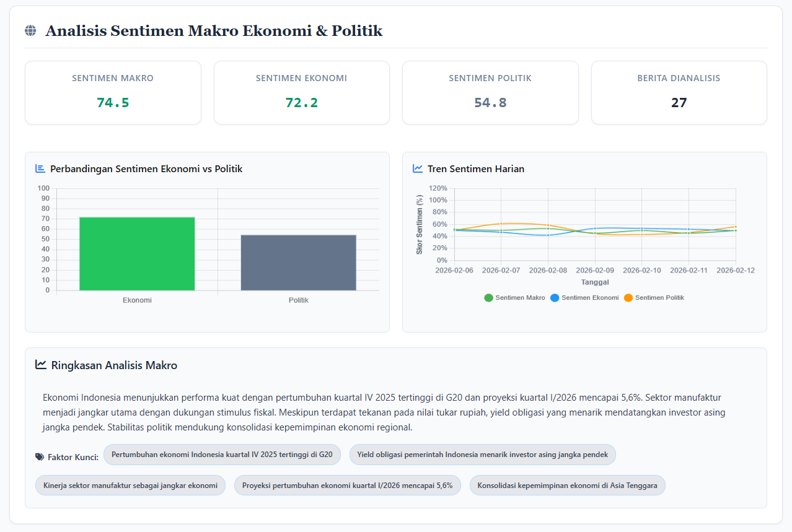Click the tags icon next to Faktor Kunci
The image size is (792, 532).
click(x=40, y=457)
